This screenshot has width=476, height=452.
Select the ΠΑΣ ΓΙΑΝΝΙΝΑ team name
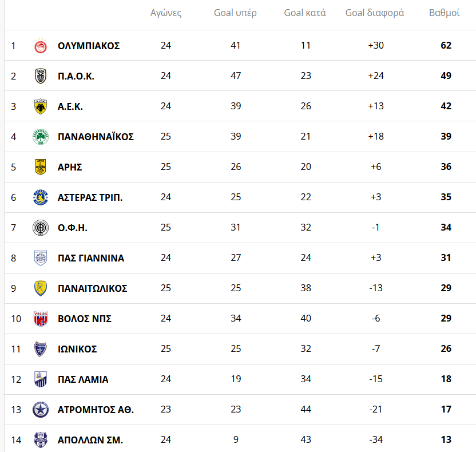91,258
